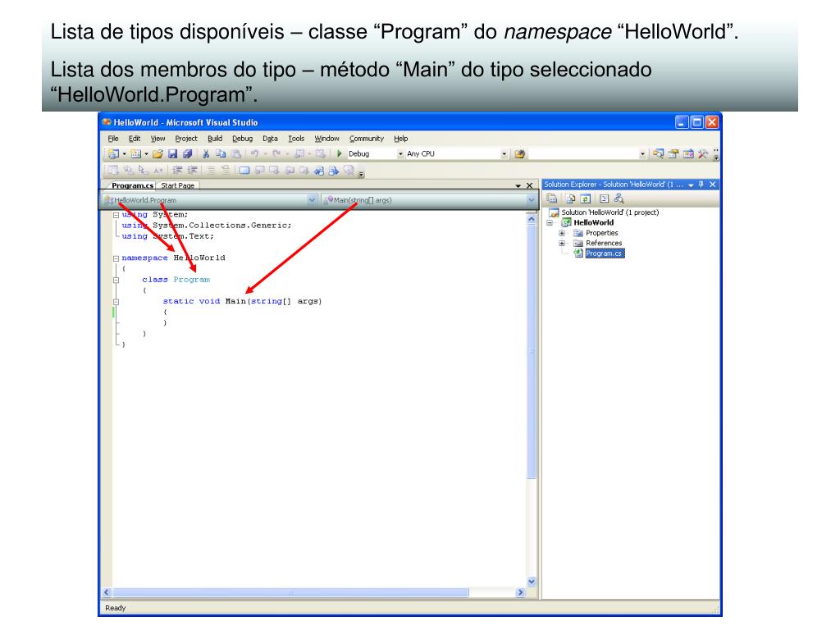
Task: Click the Paste toolbar icon
Action: 235,153
